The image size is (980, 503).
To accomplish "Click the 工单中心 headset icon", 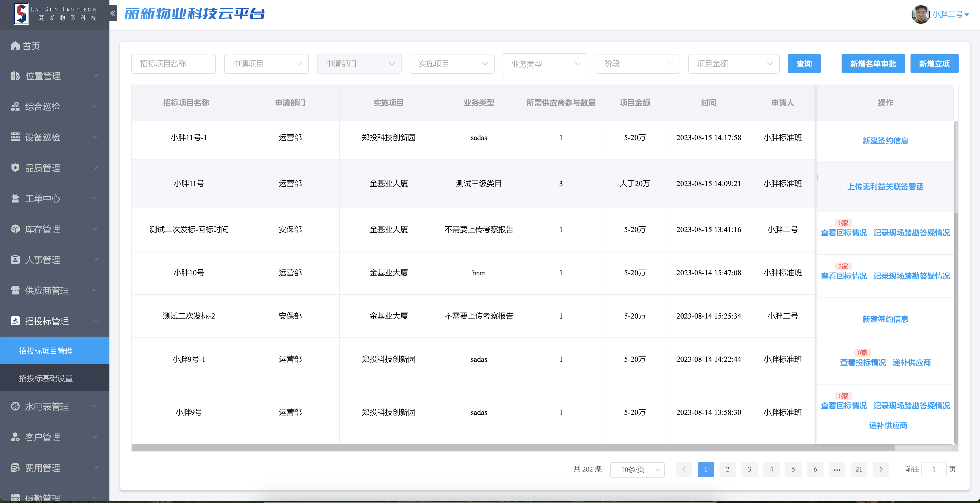I will pos(15,198).
